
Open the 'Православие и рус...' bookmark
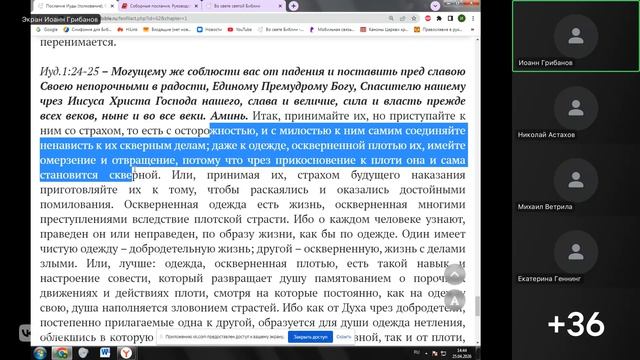point(438,29)
